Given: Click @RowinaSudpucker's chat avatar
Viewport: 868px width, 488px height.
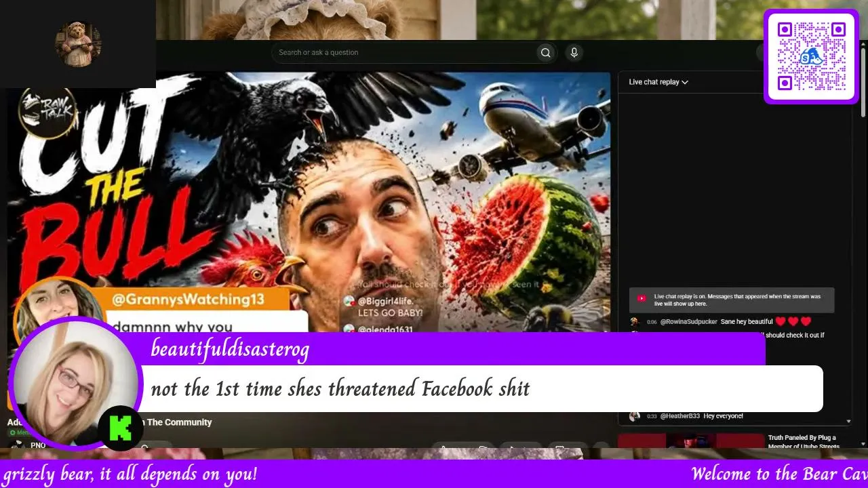Looking at the screenshot, I should (635, 322).
